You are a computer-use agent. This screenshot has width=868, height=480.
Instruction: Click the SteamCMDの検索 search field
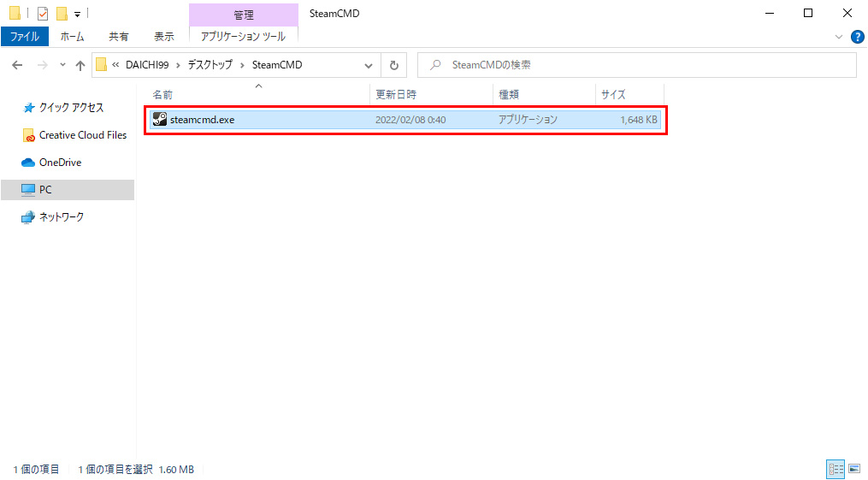click(x=637, y=65)
